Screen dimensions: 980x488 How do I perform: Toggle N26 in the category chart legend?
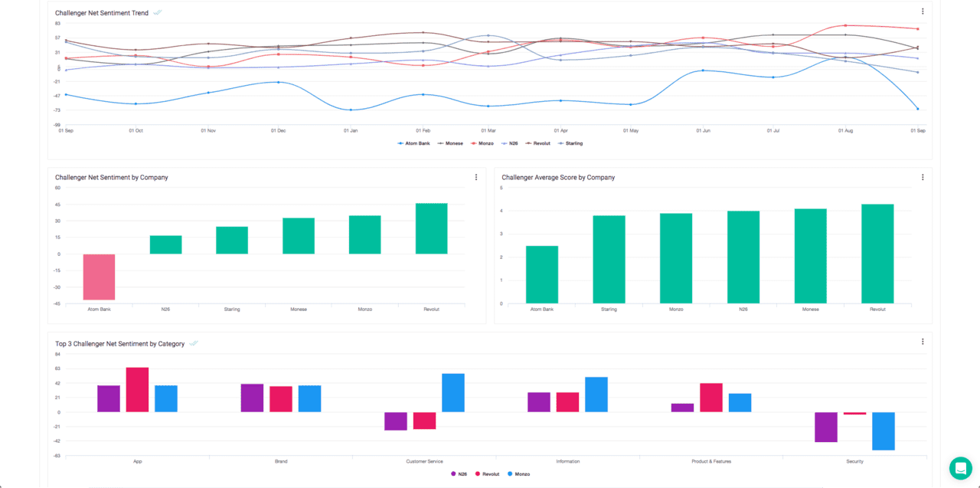[459, 474]
